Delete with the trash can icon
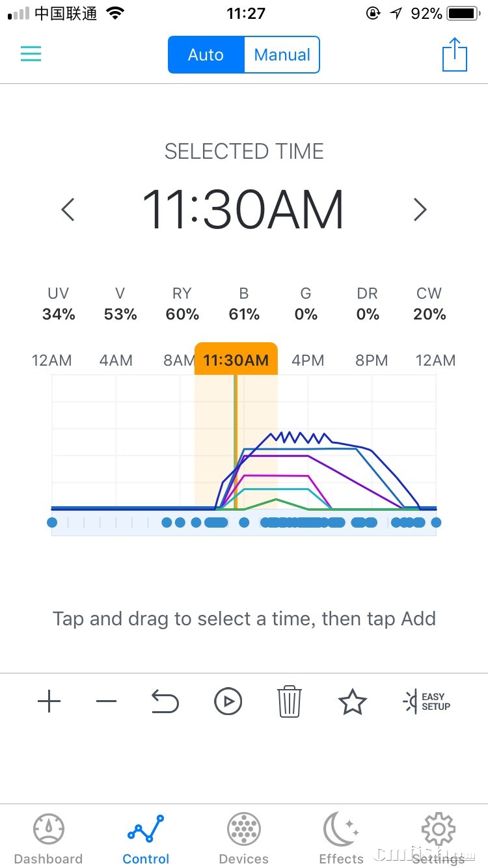Viewport: 488px width, 868px height. [290, 701]
